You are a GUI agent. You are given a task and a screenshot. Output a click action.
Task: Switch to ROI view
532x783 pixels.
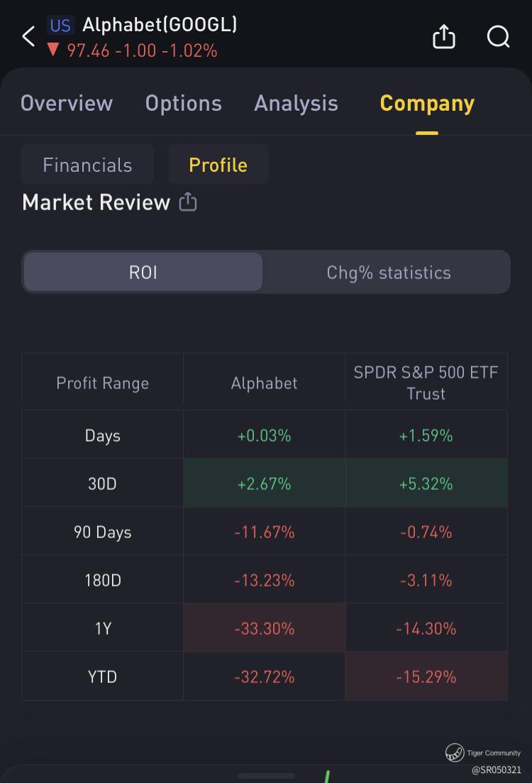point(143,273)
